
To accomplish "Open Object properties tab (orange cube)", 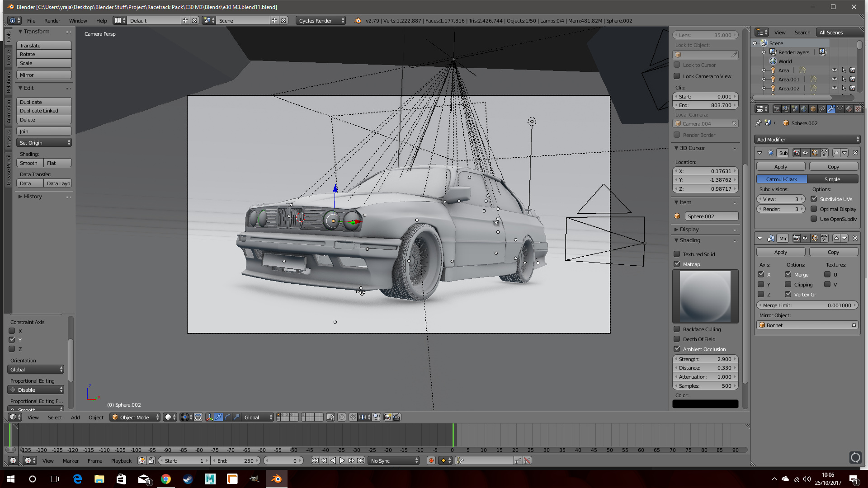I will coord(813,109).
